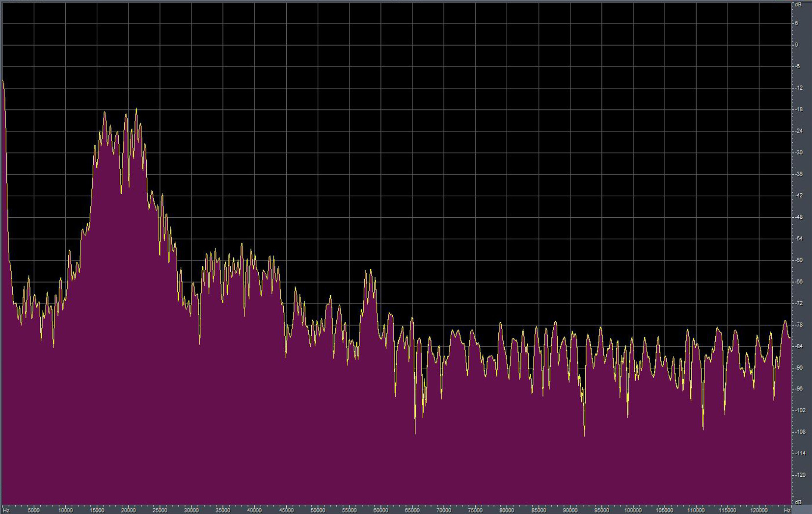Select the 60000 Hz axis label
The image size is (812, 514).
tap(380, 511)
